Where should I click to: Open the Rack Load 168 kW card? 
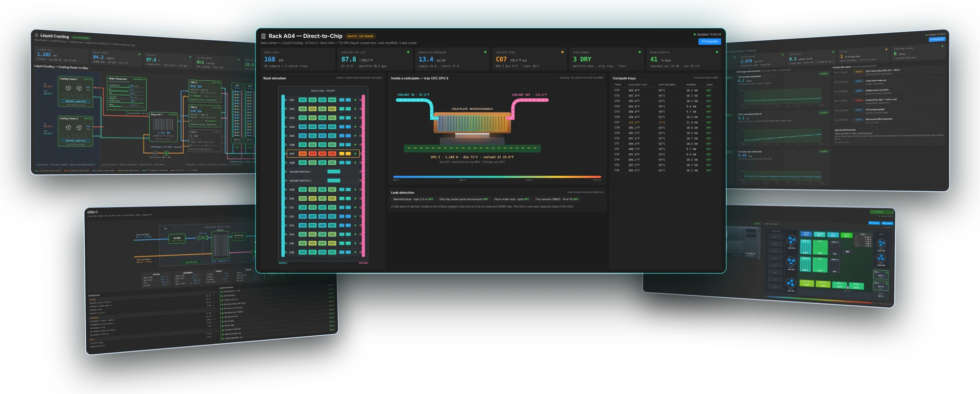(x=298, y=59)
